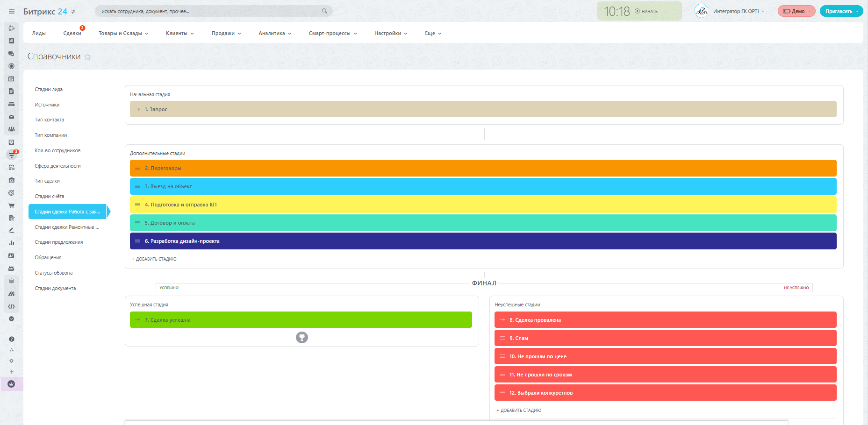Select Стадии лида in the directory list
Screen dimensions: 868x425
pos(49,89)
